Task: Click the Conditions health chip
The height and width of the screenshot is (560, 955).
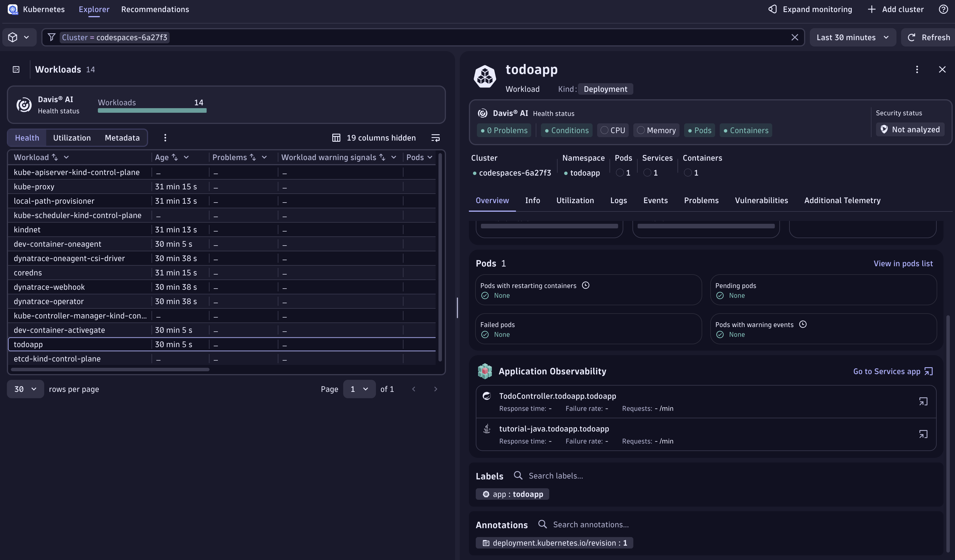Action: point(566,130)
